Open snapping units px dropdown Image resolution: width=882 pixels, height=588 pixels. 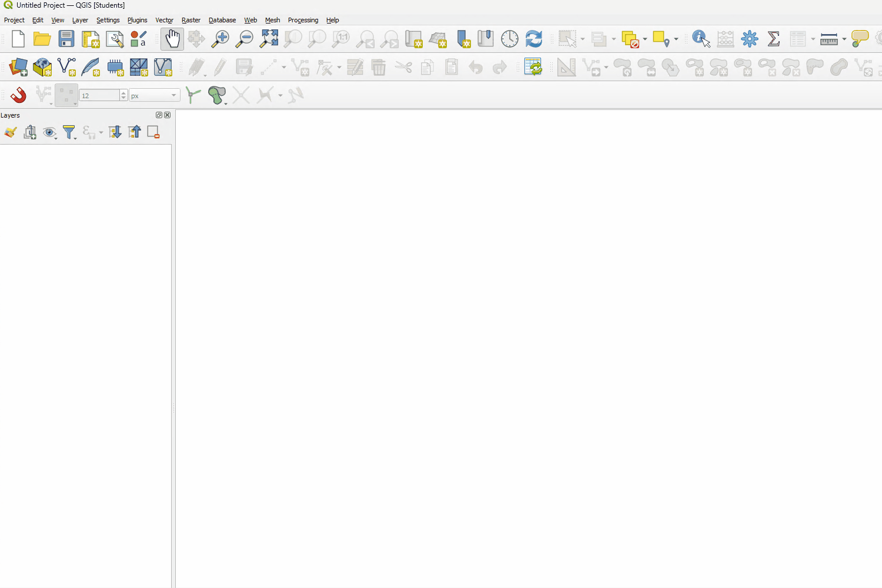click(154, 95)
